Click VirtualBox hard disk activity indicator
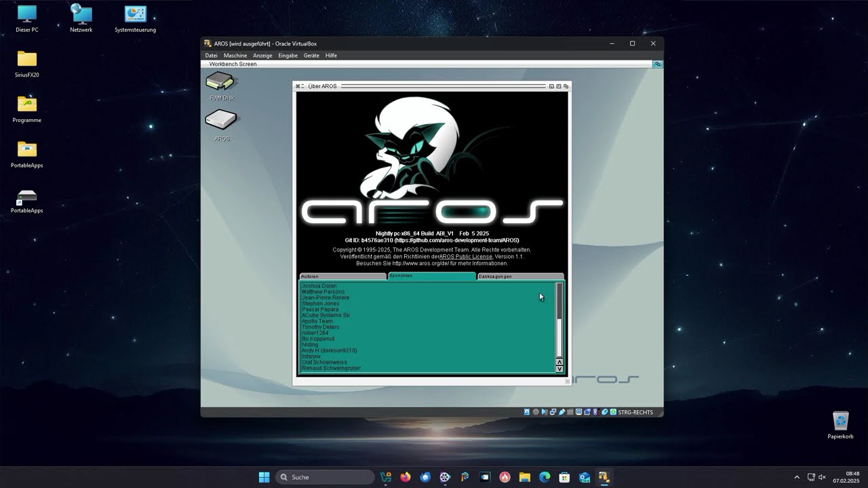 pyautogui.click(x=527, y=412)
